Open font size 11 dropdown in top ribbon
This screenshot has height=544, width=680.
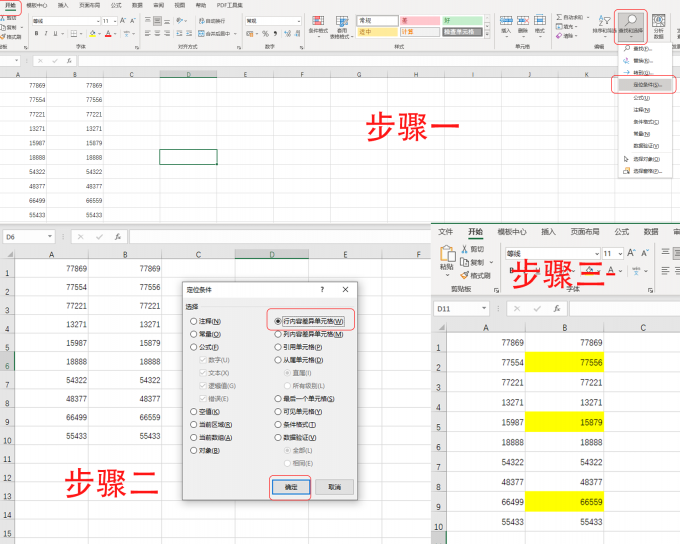pyautogui.click(x=115, y=21)
